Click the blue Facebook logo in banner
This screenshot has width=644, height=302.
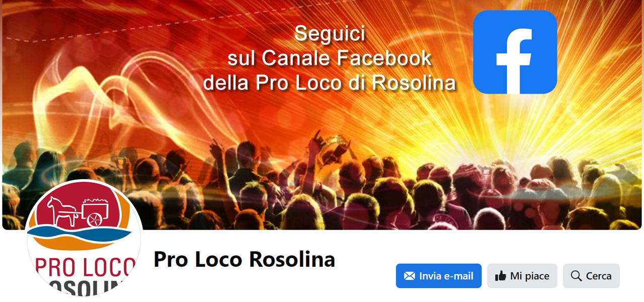click(515, 52)
